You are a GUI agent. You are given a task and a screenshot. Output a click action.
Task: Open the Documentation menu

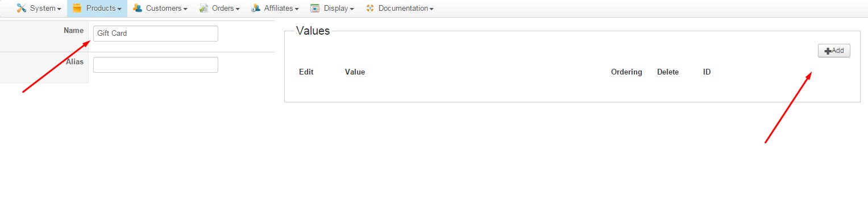pos(400,9)
